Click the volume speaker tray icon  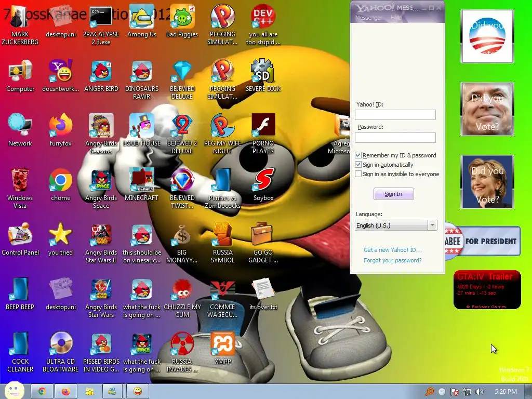coord(480,392)
